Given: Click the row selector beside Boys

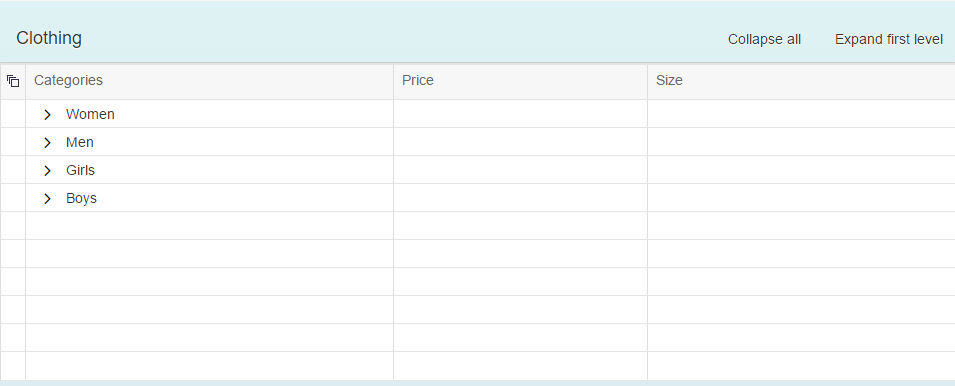Looking at the screenshot, I should (x=13, y=198).
